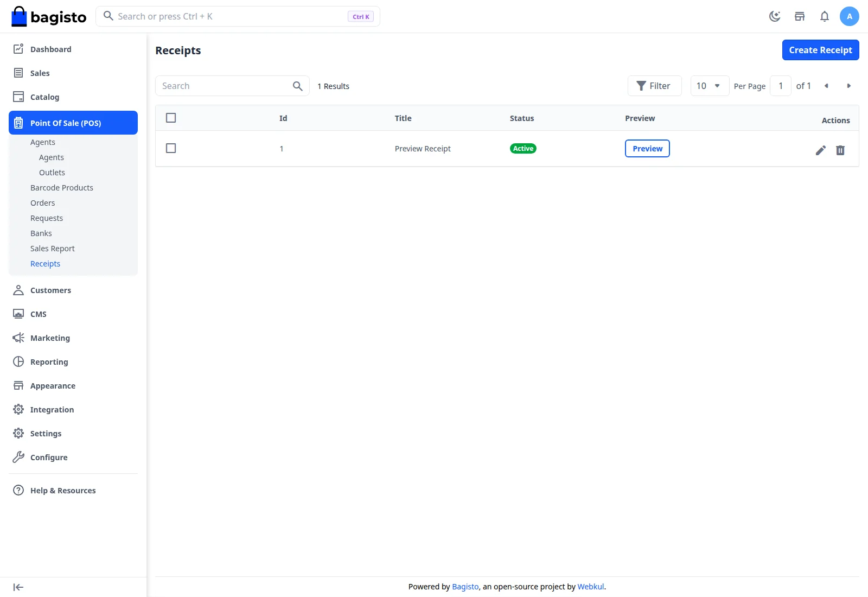Open the Filter panel
This screenshot has height=597, width=868.
coord(654,86)
